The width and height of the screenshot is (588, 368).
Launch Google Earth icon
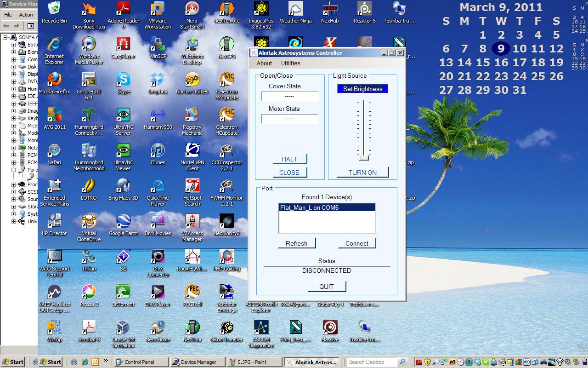(x=123, y=225)
